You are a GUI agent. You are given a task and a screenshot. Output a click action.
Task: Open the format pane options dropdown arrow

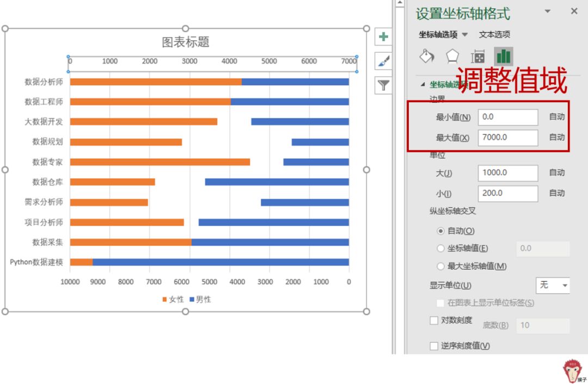point(548,11)
